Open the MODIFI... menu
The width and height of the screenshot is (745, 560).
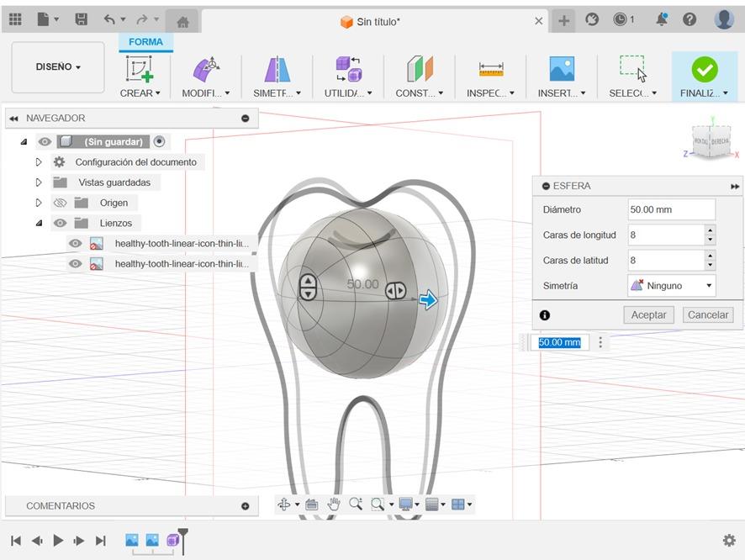pos(206,93)
